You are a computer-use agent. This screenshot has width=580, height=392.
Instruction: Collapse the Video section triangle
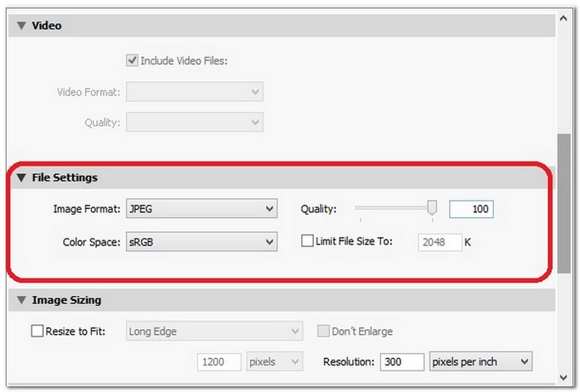tap(21, 26)
